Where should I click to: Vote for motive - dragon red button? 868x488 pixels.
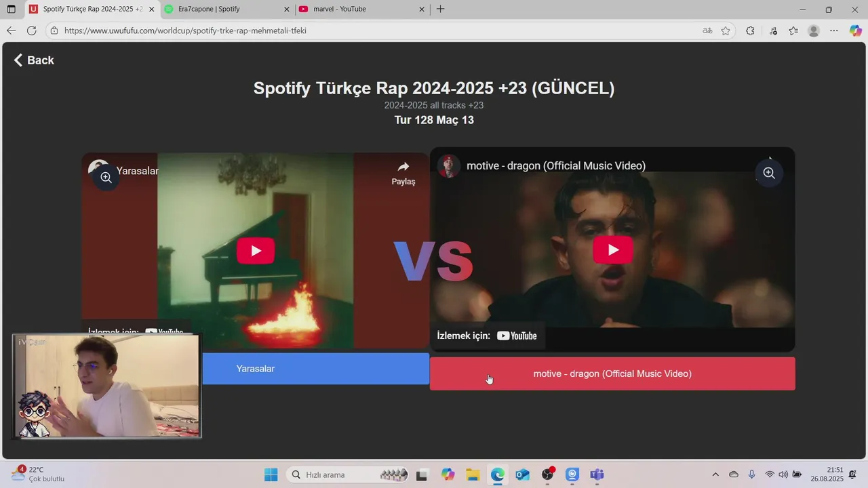[x=612, y=373]
